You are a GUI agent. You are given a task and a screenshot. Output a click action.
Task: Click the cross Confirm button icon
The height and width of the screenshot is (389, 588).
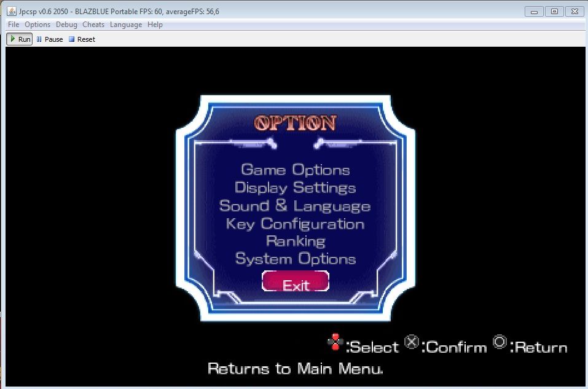(x=412, y=342)
